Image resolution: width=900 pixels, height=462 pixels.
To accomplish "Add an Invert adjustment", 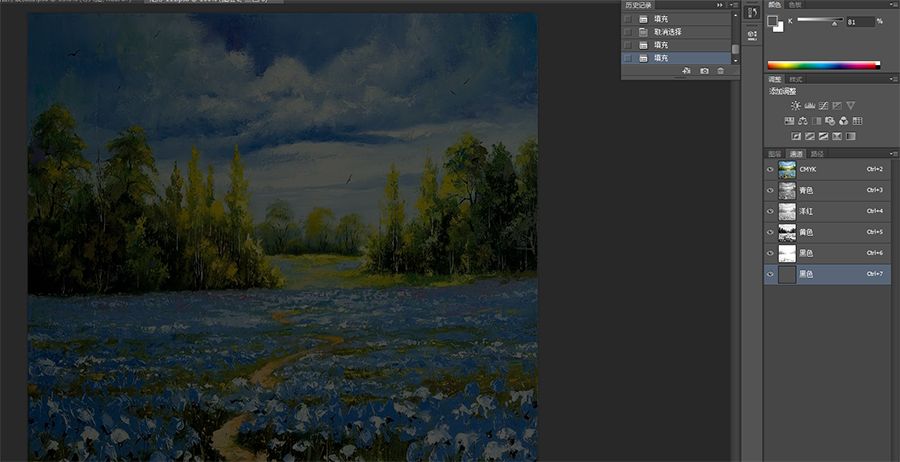I will 796,137.
